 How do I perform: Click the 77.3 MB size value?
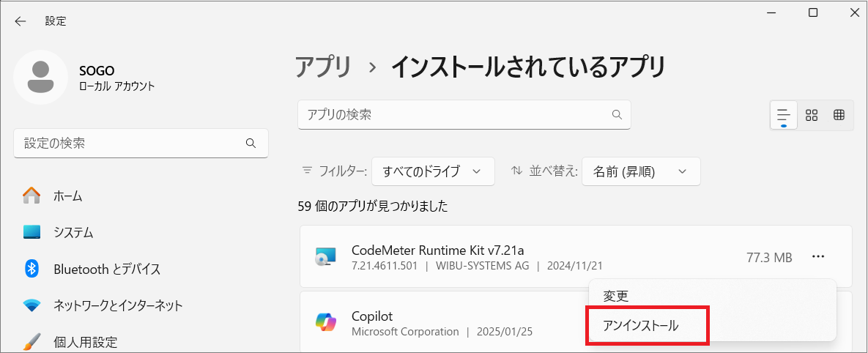click(769, 257)
